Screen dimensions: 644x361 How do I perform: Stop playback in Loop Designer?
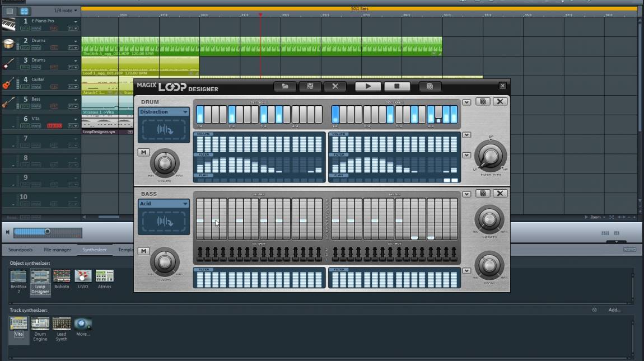[x=396, y=86]
